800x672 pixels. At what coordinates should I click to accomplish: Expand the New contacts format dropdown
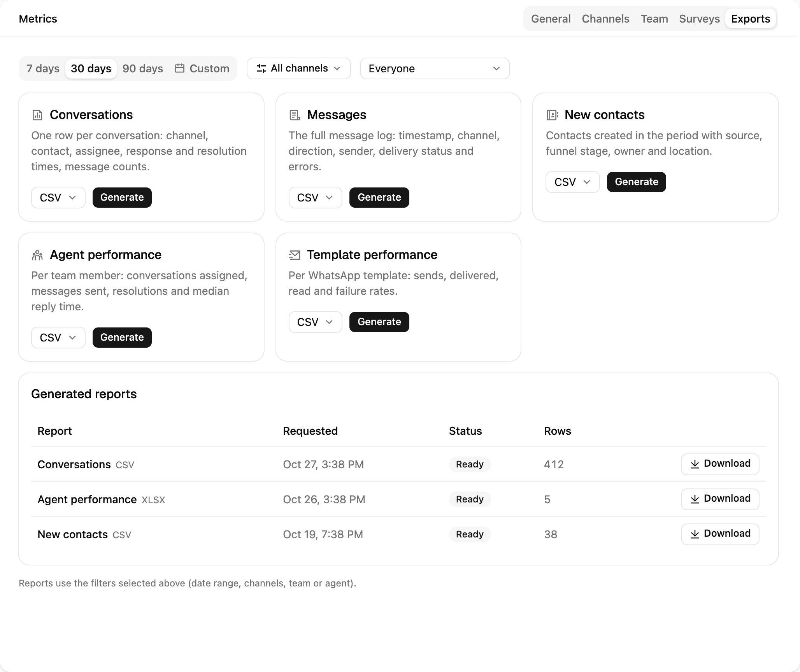click(x=572, y=182)
